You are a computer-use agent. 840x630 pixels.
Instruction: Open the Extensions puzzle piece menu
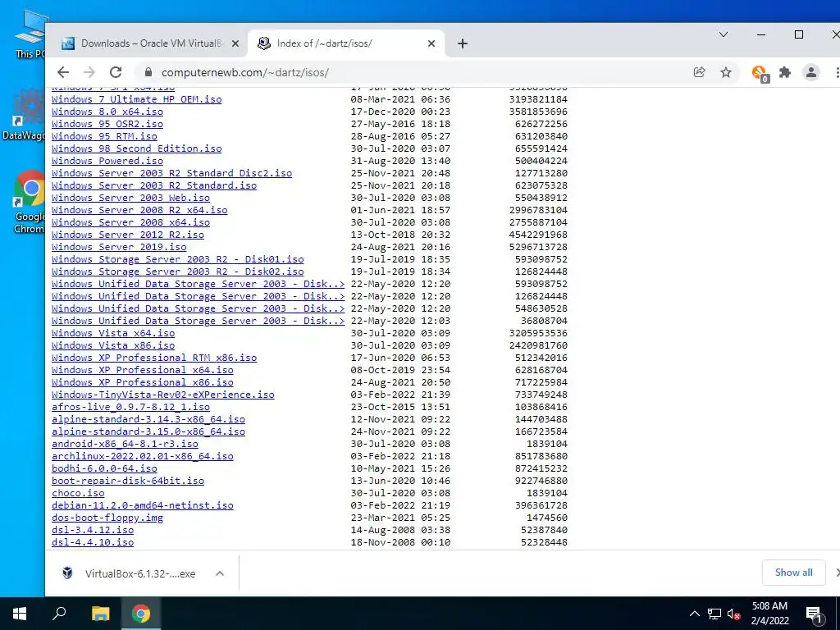coord(785,72)
